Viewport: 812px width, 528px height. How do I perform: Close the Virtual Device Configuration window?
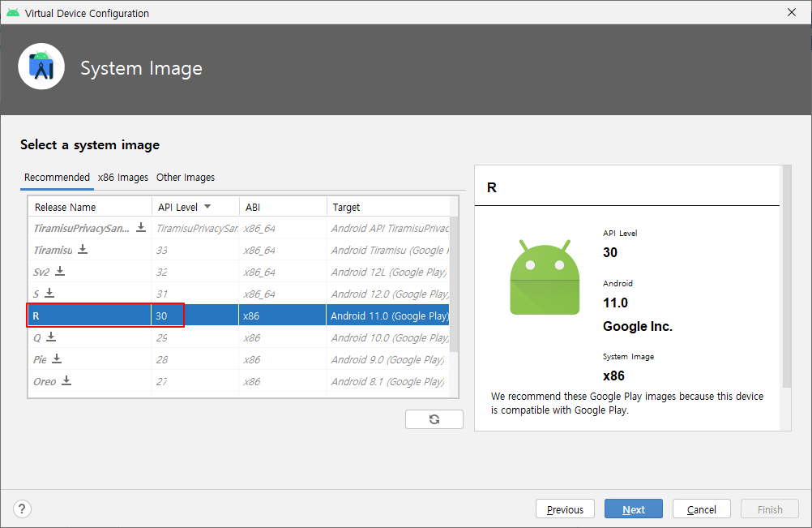point(792,12)
